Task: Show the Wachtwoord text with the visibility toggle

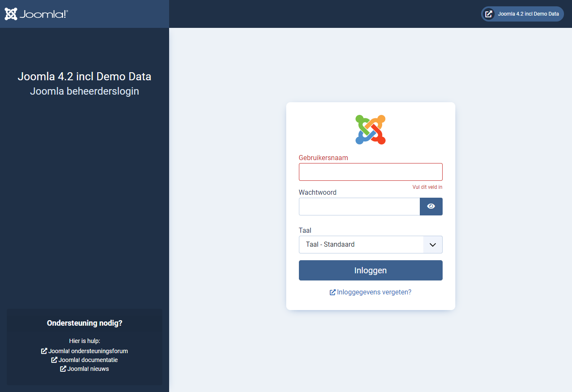Action: coord(431,206)
